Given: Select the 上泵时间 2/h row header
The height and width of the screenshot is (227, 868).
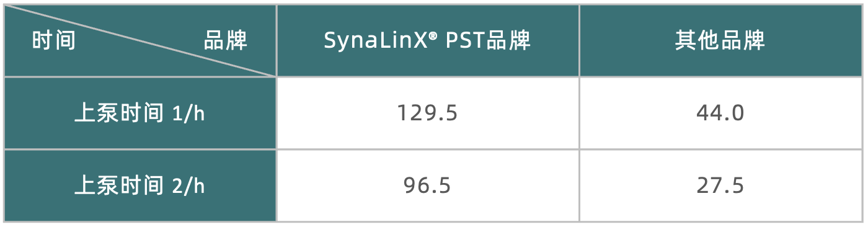Looking at the screenshot, I should click(140, 185).
